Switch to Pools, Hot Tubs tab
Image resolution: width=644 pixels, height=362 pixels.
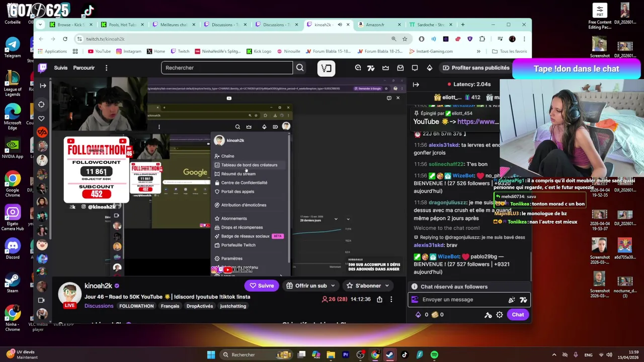coord(122,25)
